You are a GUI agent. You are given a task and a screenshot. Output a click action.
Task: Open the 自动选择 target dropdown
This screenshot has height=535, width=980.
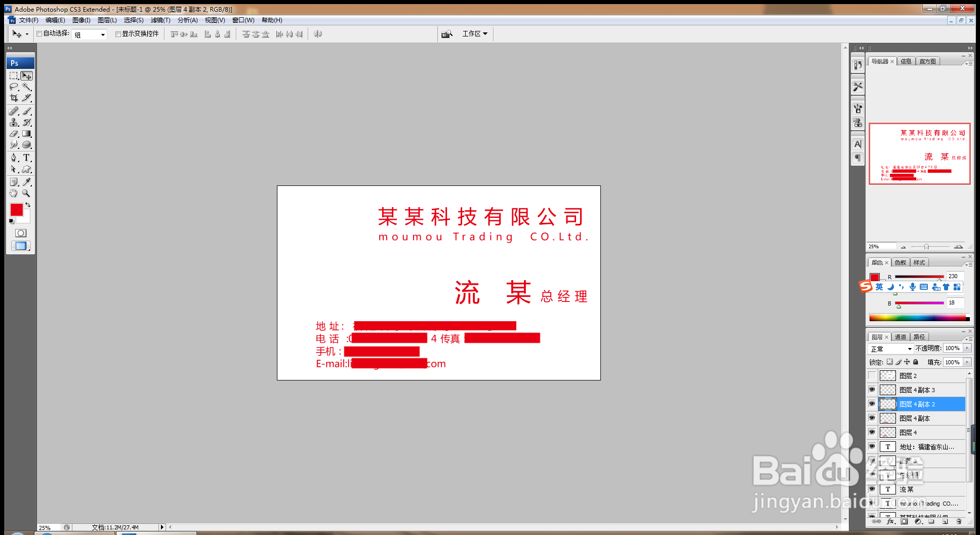pyautogui.click(x=90, y=34)
